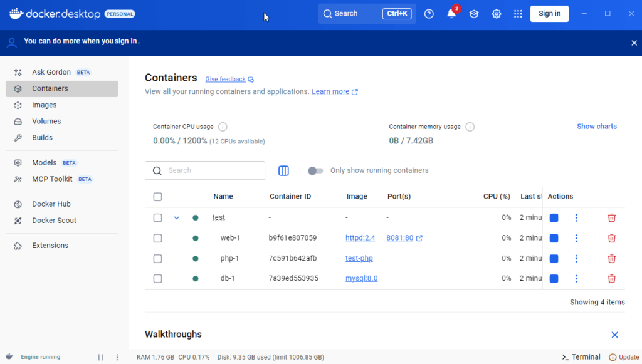Click the Sign in button
642x364 pixels.
point(549,14)
